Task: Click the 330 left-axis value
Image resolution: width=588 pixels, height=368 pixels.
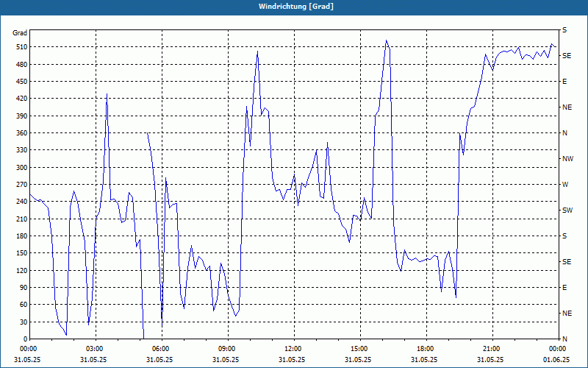Action: pos(21,150)
